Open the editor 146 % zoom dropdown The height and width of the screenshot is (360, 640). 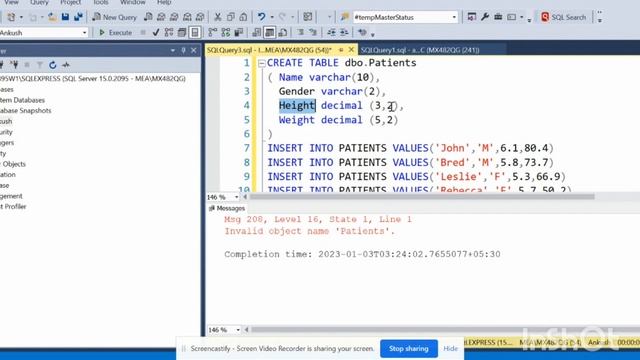[236, 197]
